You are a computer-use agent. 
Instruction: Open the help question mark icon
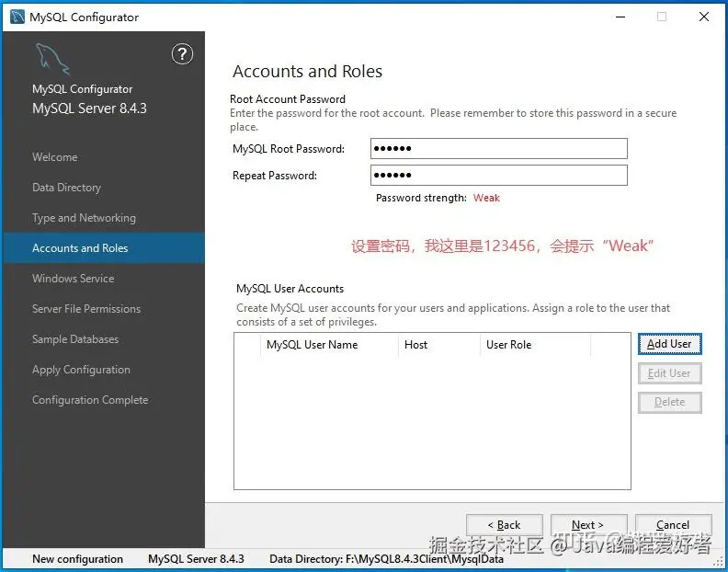(183, 54)
